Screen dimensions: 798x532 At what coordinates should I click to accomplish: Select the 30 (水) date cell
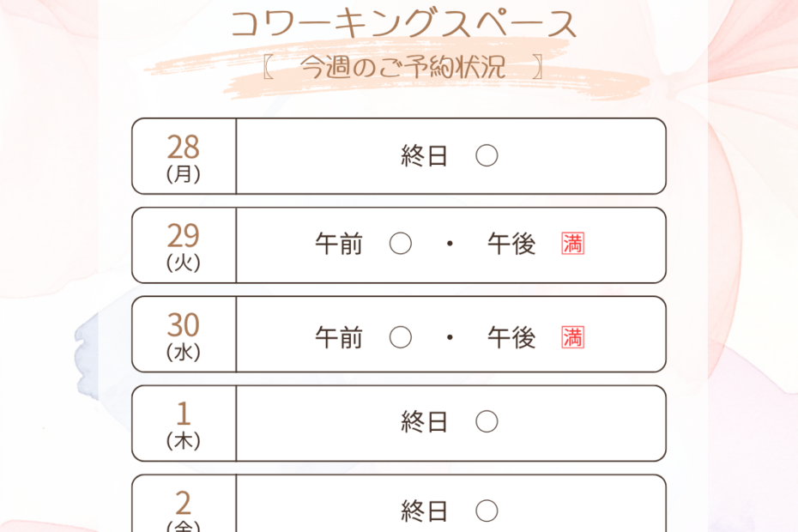tap(184, 335)
